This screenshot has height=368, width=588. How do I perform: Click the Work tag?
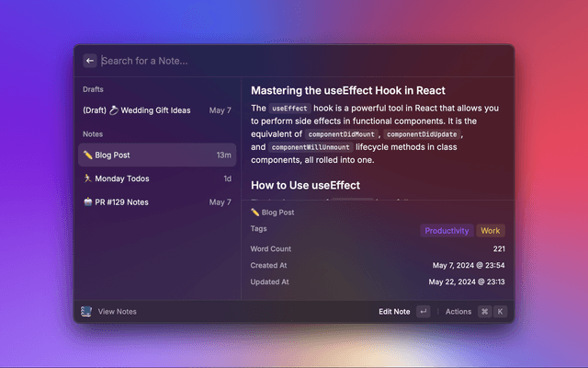(491, 231)
